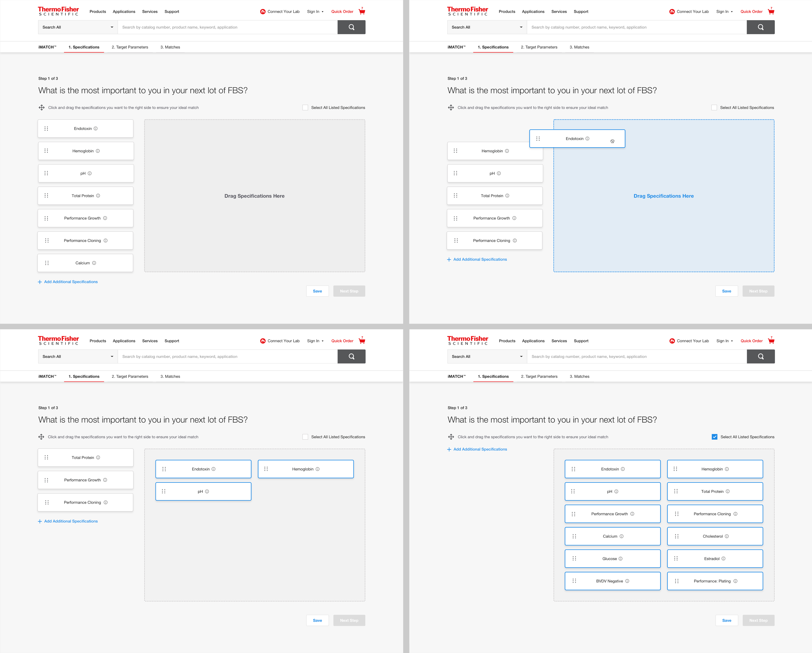Open Search All dropdown in three-selected-specs screen
This screenshot has height=653, width=812.
[x=78, y=356]
